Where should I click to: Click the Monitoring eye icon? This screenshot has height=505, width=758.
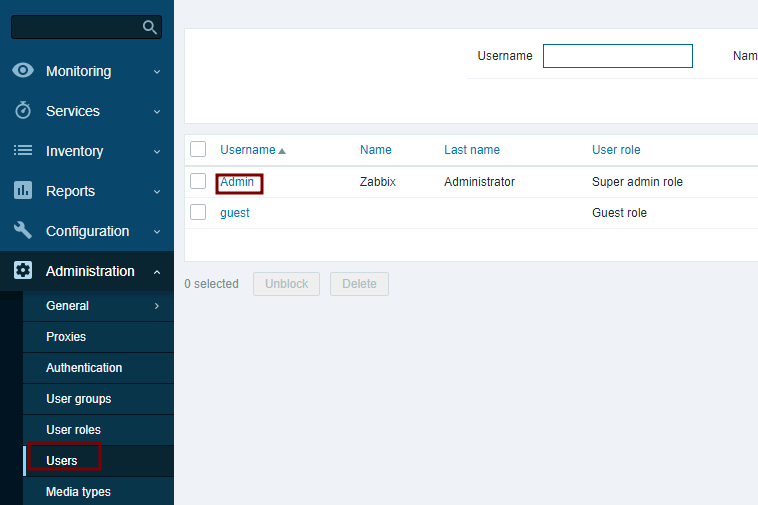coord(22,71)
